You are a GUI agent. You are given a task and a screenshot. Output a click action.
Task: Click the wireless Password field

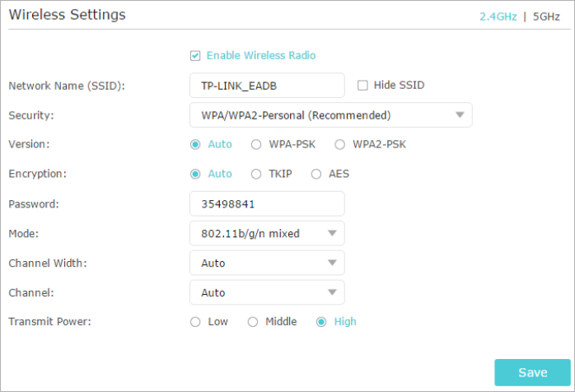tap(267, 203)
